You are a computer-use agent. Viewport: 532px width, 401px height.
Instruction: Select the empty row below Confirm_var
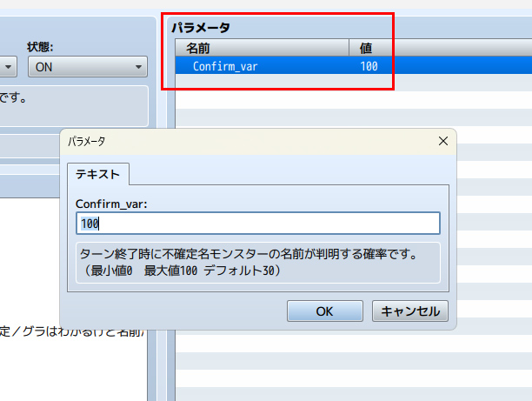[348, 83]
